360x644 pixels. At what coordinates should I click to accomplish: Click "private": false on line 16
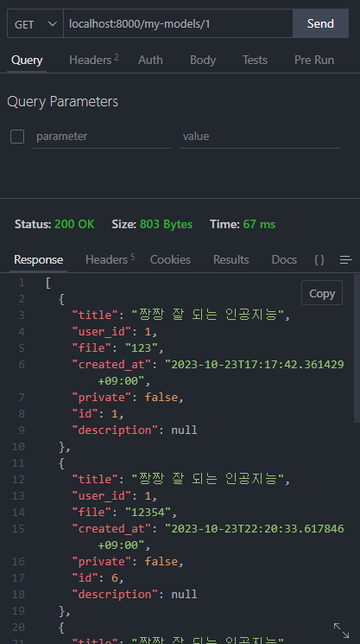128,562
